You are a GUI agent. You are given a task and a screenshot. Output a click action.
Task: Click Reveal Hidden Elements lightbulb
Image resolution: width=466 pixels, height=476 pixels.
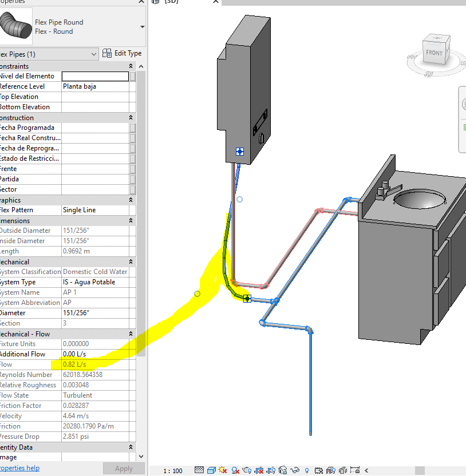click(307, 469)
